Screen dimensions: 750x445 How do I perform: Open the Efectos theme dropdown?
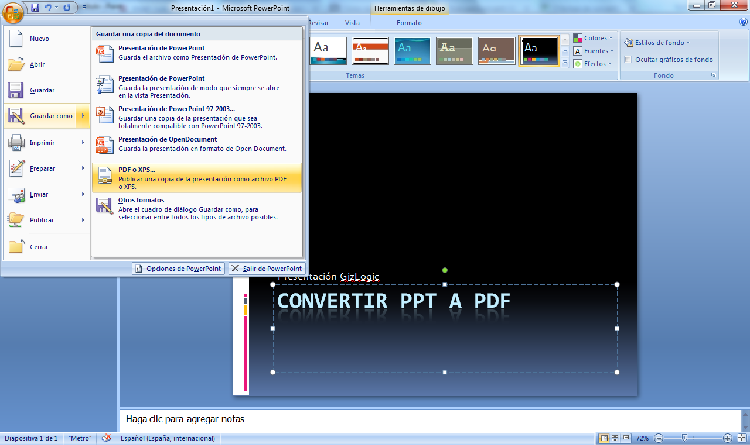pos(593,64)
